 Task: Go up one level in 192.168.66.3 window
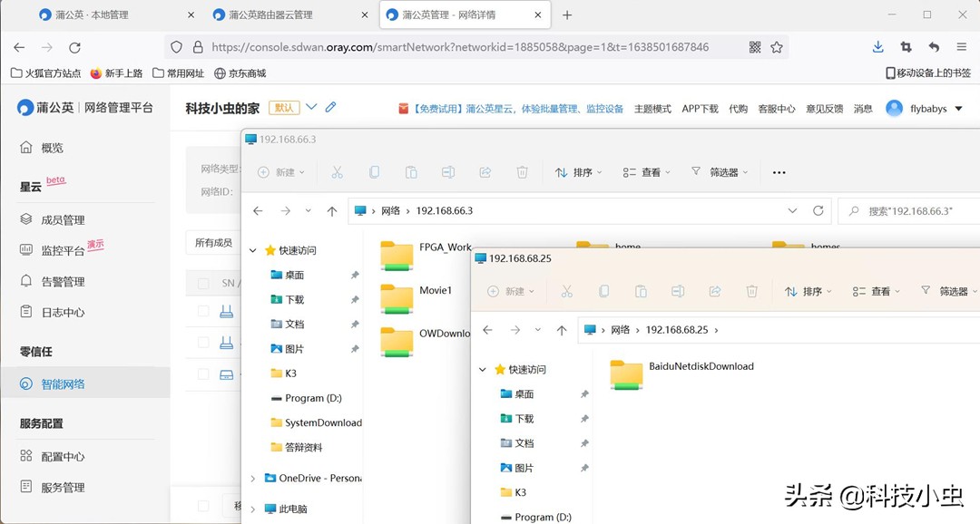coord(332,211)
